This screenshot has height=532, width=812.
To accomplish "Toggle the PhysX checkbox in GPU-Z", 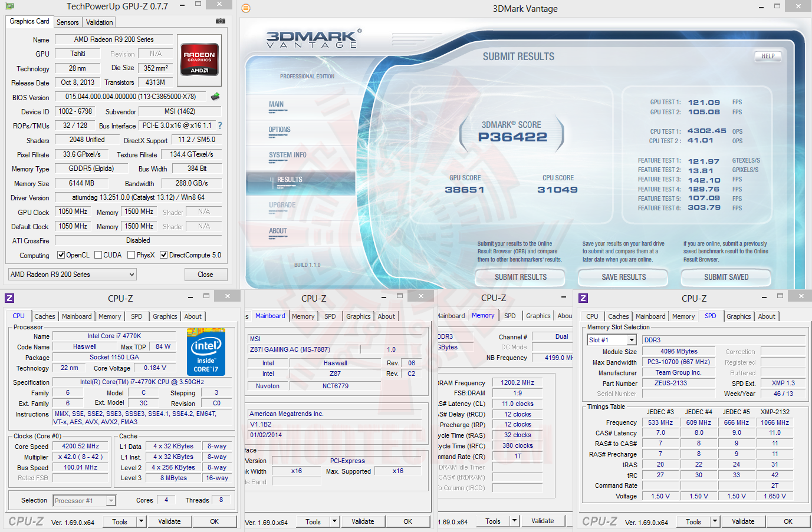I will tap(131, 255).
